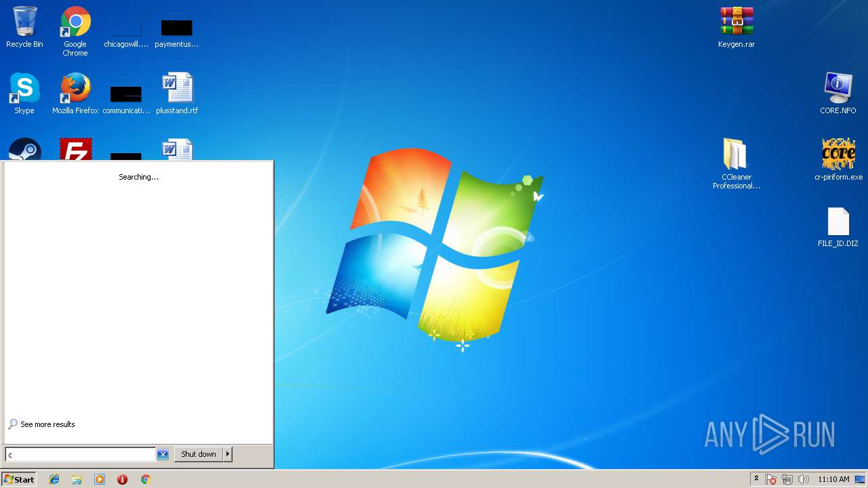This screenshot has width=868, height=488.
Task: Open the plusstand.rtf document
Action: pyautogui.click(x=177, y=94)
